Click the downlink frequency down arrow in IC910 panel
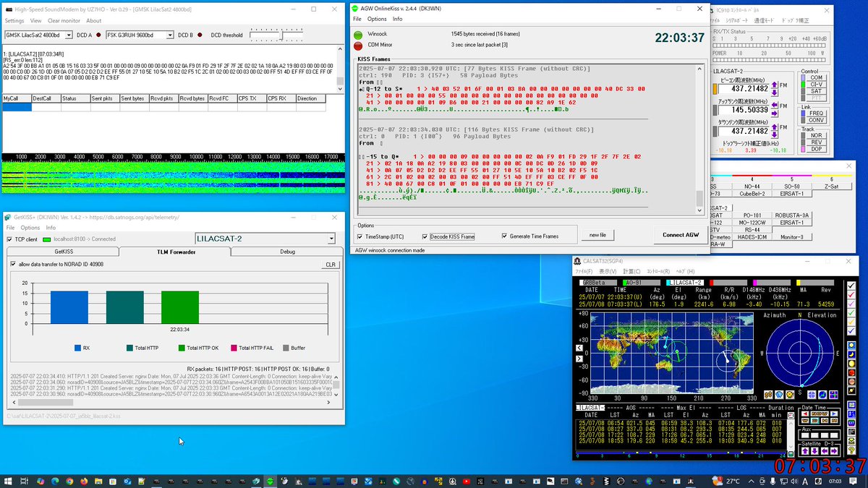Screen dimensions: 868x488 tap(775, 135)
